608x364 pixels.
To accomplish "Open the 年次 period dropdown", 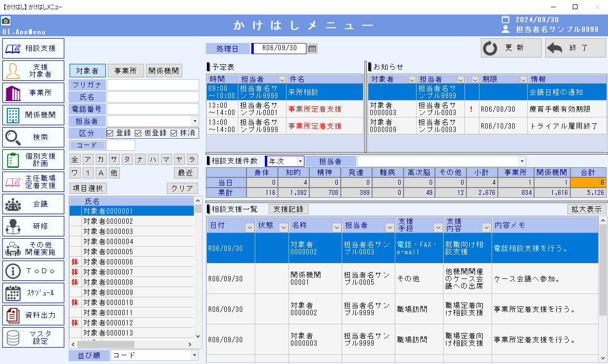I will tap(300, 161).
